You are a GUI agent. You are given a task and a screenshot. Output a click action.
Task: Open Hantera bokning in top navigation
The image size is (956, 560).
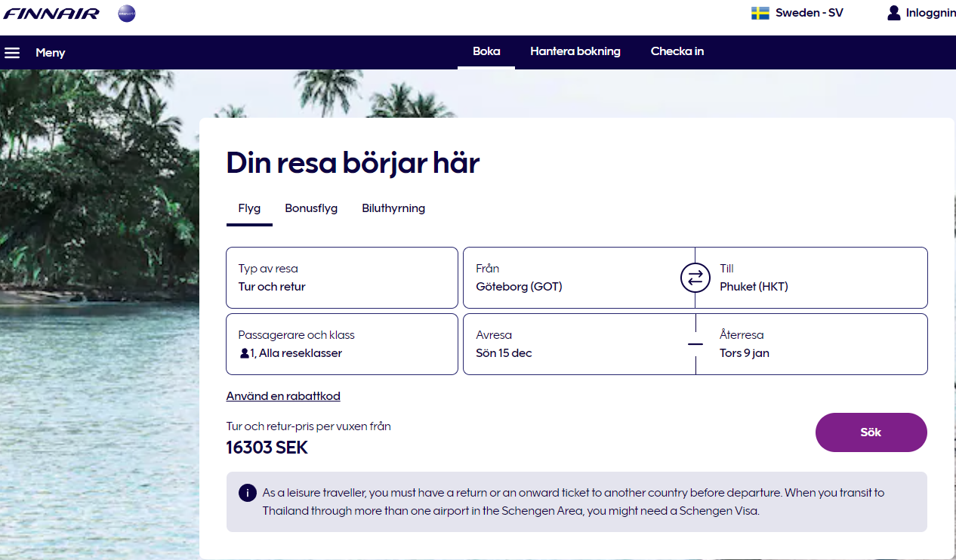[575, 51]
